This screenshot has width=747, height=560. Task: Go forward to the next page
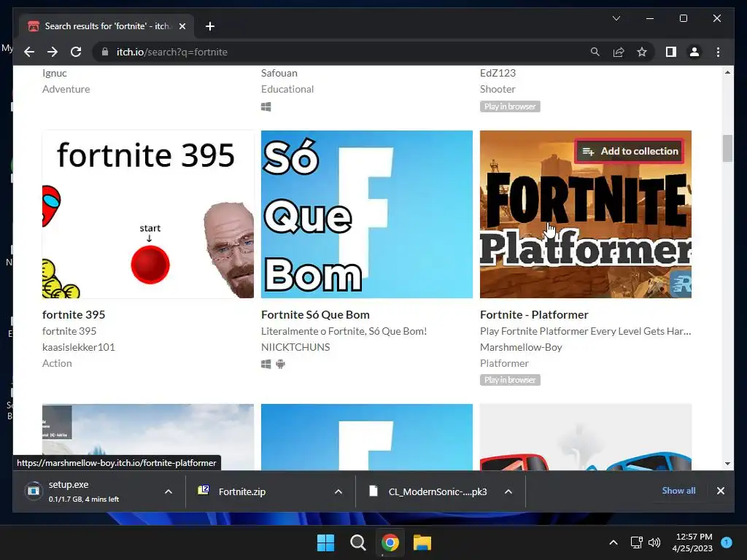click(53, 52)
